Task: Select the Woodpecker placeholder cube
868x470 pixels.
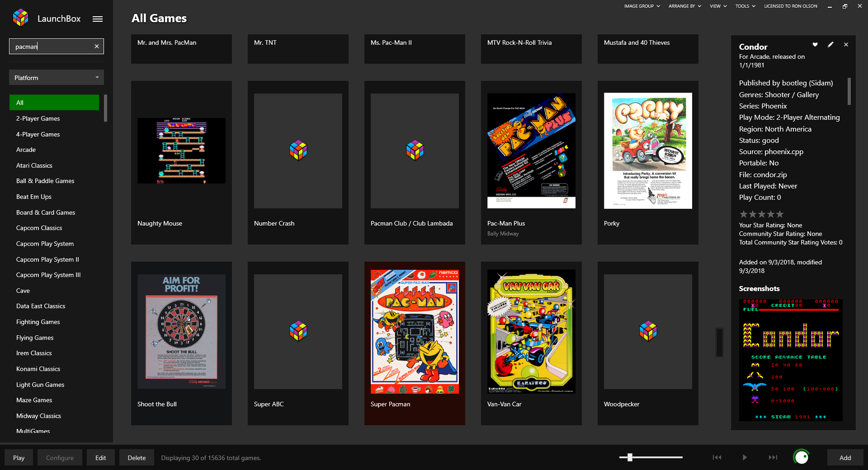Action: (x=648, y=331)
